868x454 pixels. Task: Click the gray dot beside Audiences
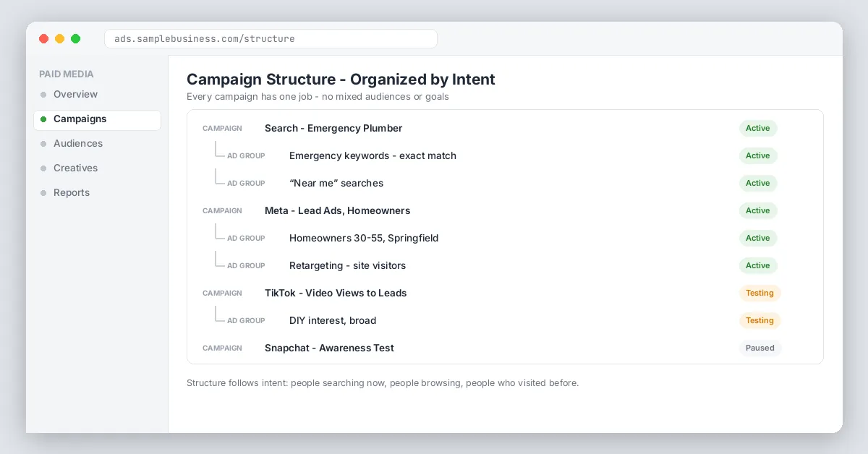click(43, 144)
